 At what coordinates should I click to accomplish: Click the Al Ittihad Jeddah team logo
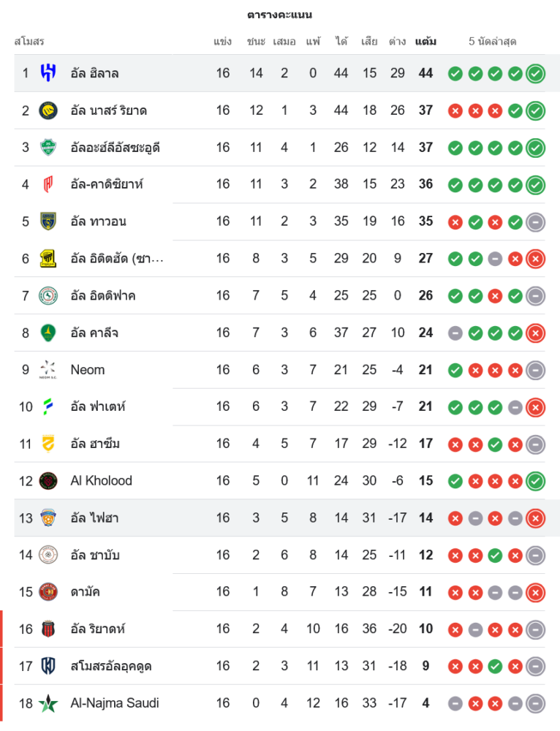coord(48,259)
